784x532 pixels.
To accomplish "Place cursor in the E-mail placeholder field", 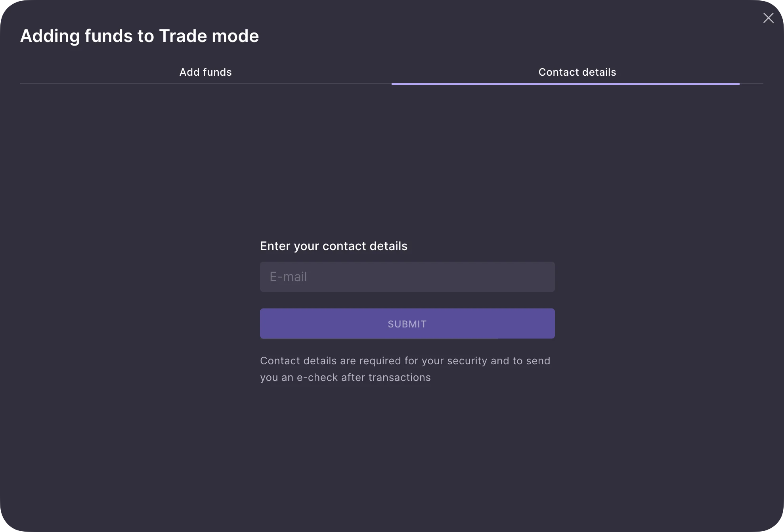I will point(407,277).
